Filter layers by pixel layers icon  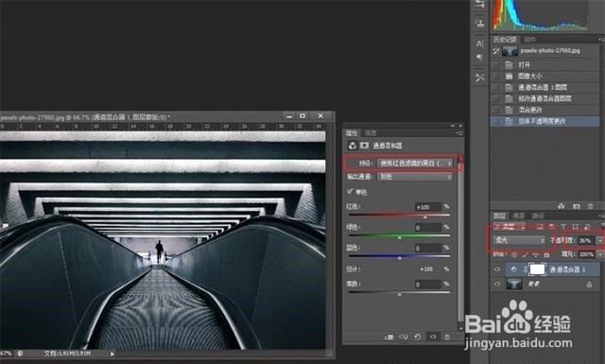click(x=540, y=227)
